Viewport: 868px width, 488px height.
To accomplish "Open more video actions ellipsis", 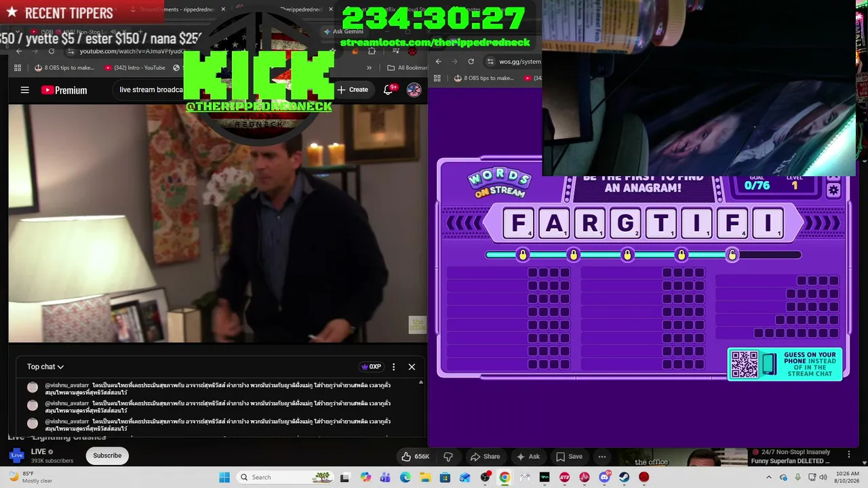I will 601,456.
